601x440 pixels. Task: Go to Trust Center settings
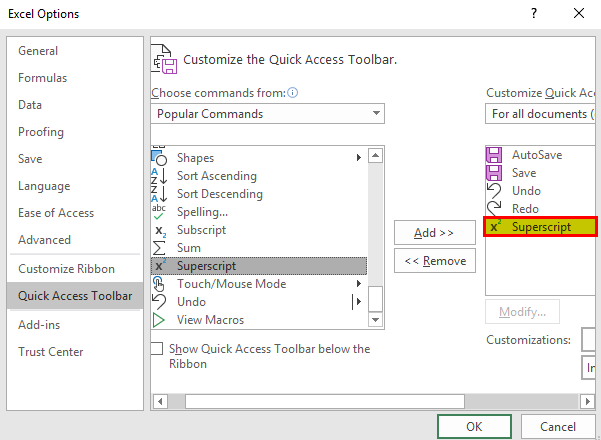(50, 352)
